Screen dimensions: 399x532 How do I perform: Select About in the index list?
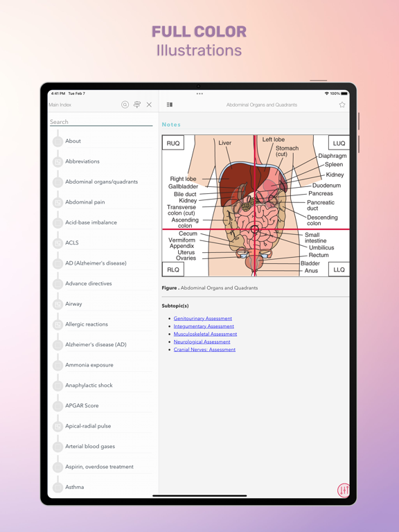click(x=73, y=141)
